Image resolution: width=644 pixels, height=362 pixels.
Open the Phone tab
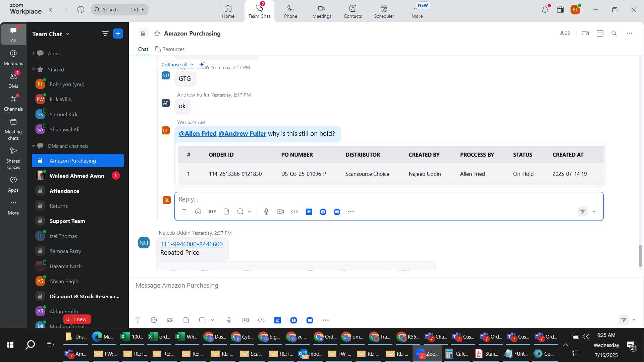click(x=290, y=11)
